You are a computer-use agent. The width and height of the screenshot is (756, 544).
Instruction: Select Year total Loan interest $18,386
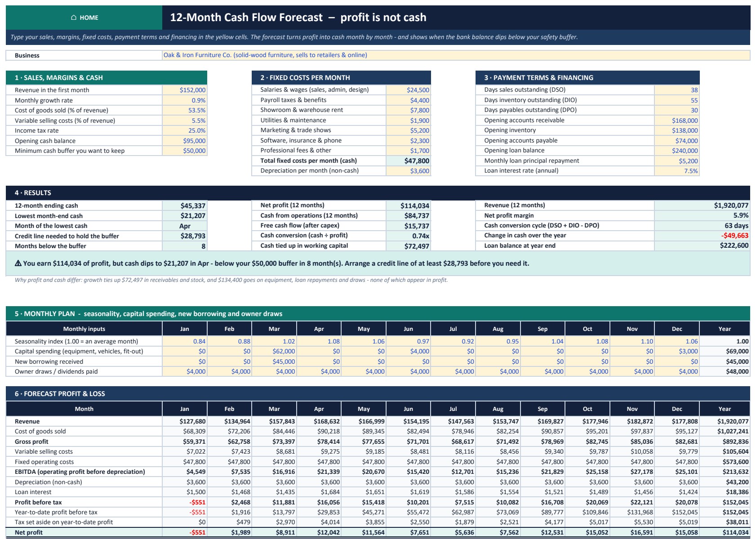pos(725,492)
